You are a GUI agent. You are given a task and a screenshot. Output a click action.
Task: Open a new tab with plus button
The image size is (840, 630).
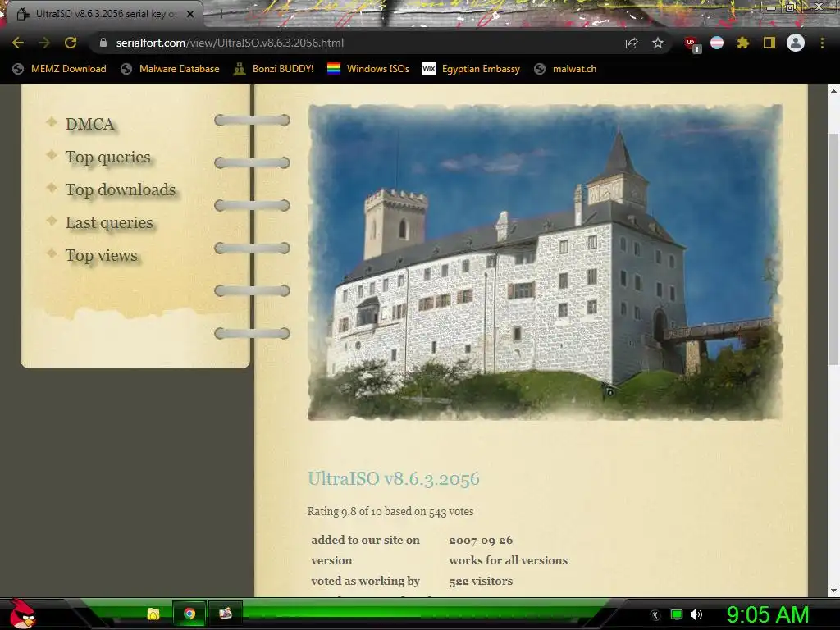(221, 14)
